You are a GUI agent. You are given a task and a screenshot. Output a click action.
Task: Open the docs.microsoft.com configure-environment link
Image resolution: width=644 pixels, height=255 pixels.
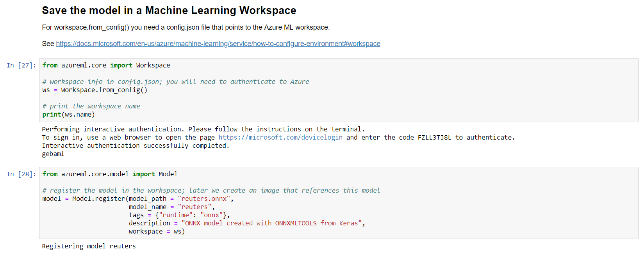[218, 44]
